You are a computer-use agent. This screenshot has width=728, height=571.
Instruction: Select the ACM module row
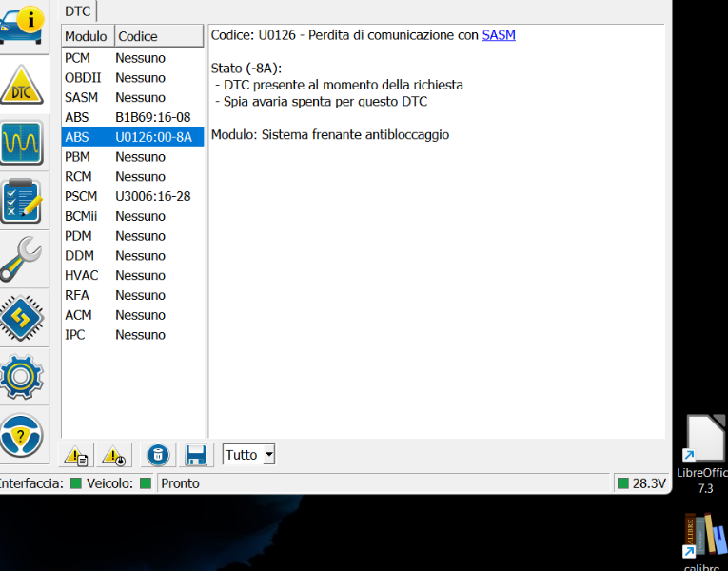[x=133, y=315]
